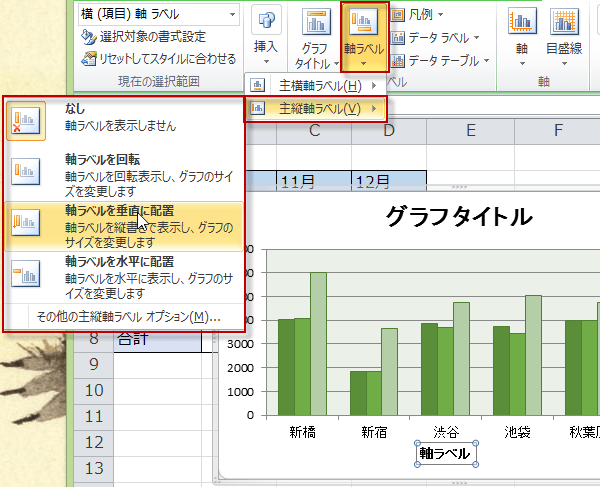Image resolution: width=600 pixels, height=487 pixels.
Task: Open the chart element selector combo box
Action: [x=158, y=14]
